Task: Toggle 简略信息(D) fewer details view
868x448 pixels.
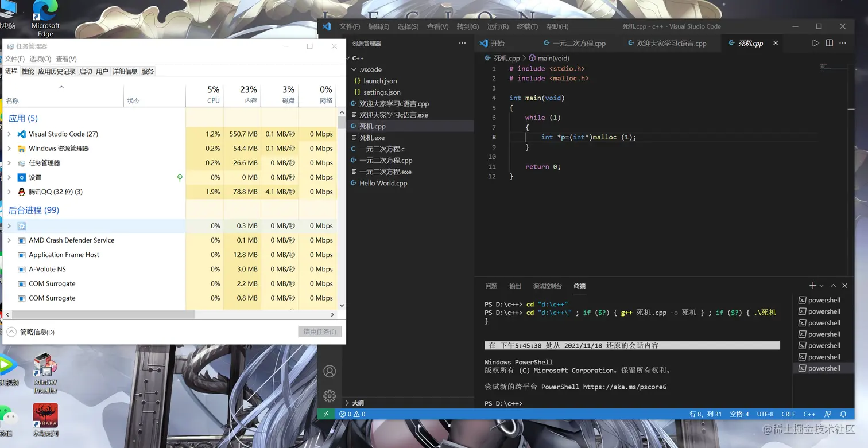Action: pyautogui.click(x=30, y=332)
